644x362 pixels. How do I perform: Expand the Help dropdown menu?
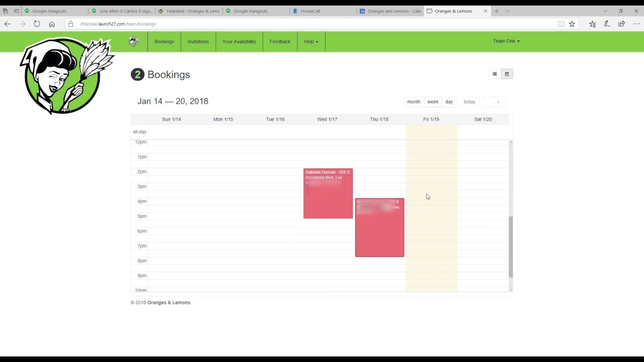click(x=311, y=42)
